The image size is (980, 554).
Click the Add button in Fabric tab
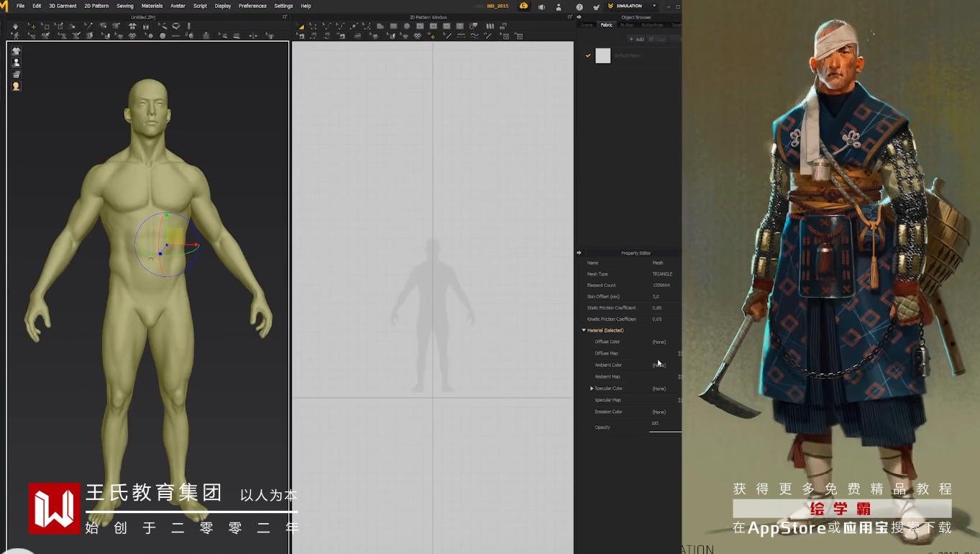point(636,39)
